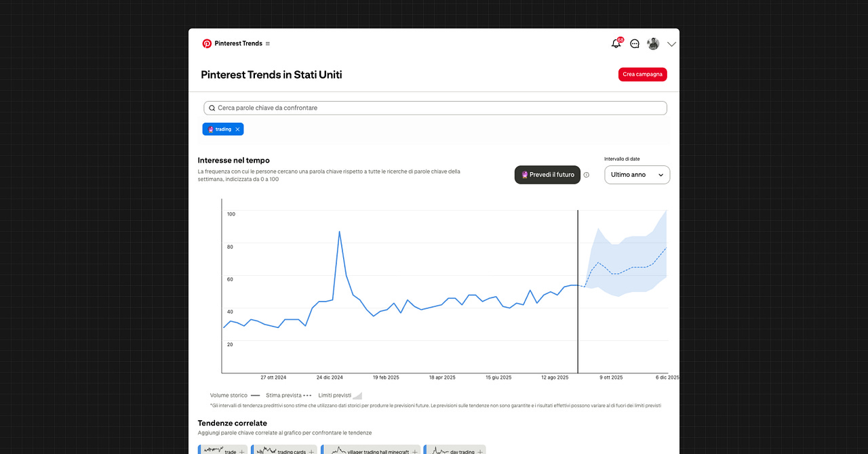Open the Ultimo anno date range dropdown
Image resolution: width=868 pixels, height=454 pixels.
point(637,175)
